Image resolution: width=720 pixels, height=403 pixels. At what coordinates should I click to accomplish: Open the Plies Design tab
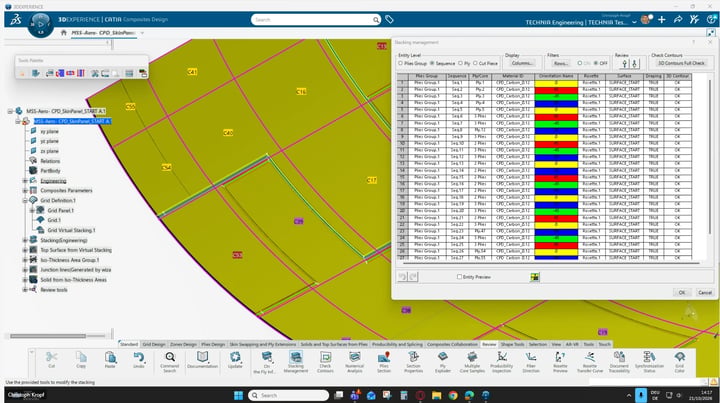tap(213, 344)
